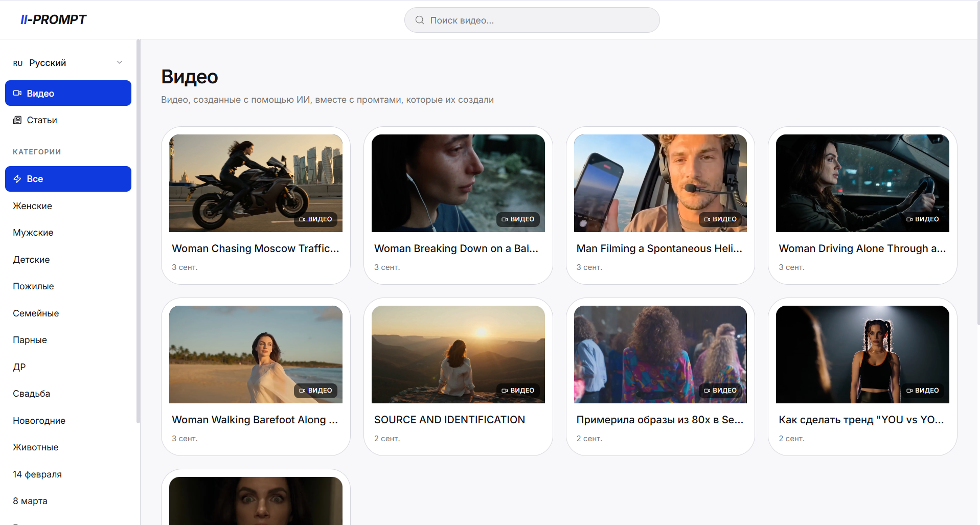Image resolution: width=980 pixels, height=525 pixels.
Task: Click the Поиск видео search field
Action: coord(532,20)
